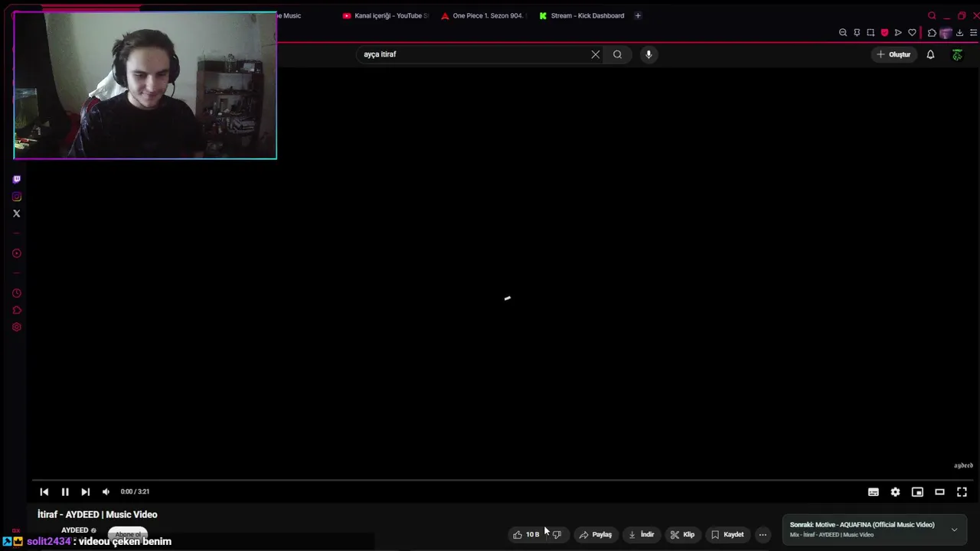This screenshot has height=551, width=980.
Task: Switch to the One Piece 1. Sezon tab
Action: tap(482, 15)
